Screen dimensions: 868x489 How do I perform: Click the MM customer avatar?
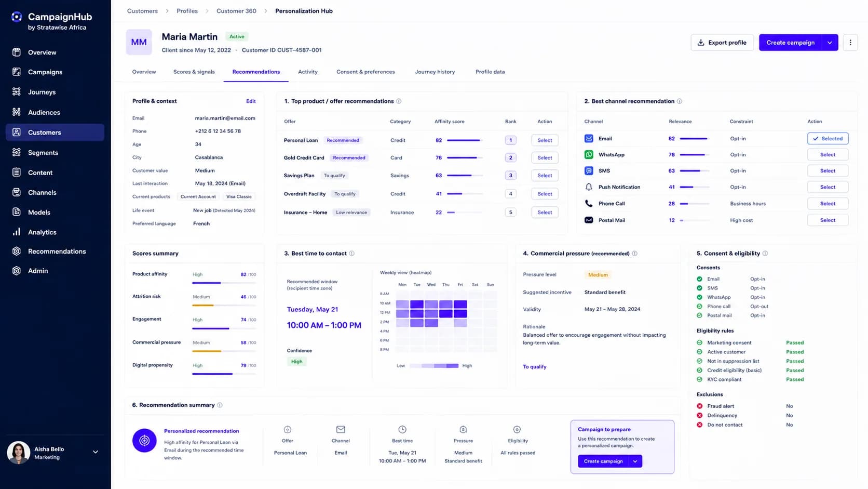coord(139,42)
